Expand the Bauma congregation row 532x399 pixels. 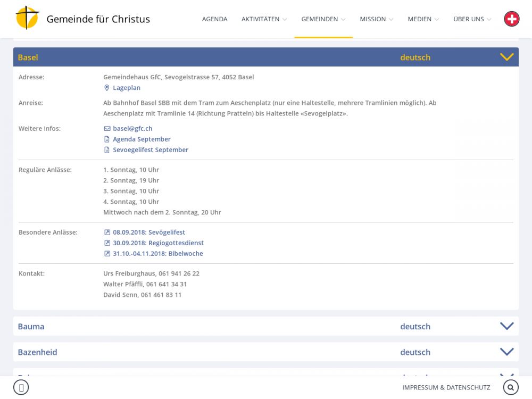click(x=506, y=326)
